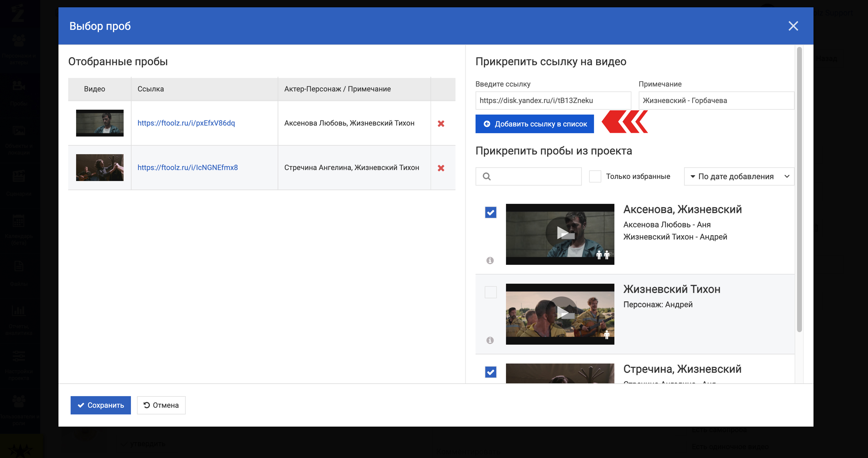Play the Жизневский Тихон video preview
868x458 pixels.
561,312
